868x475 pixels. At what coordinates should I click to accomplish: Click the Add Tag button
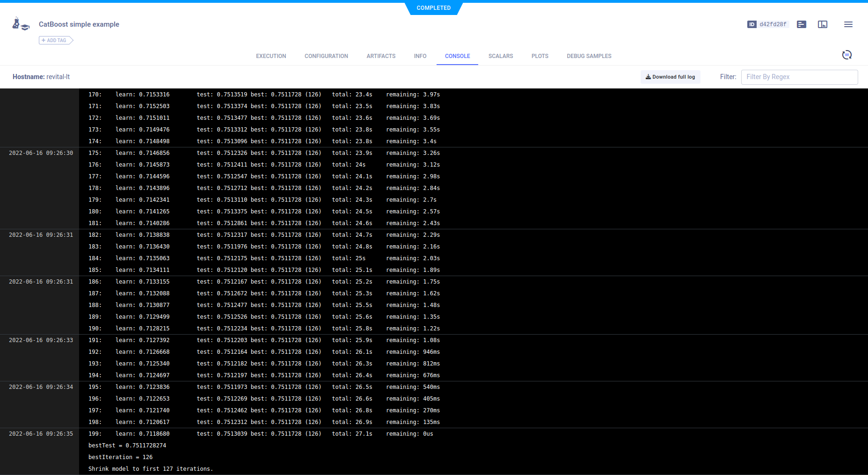point(56,40)
